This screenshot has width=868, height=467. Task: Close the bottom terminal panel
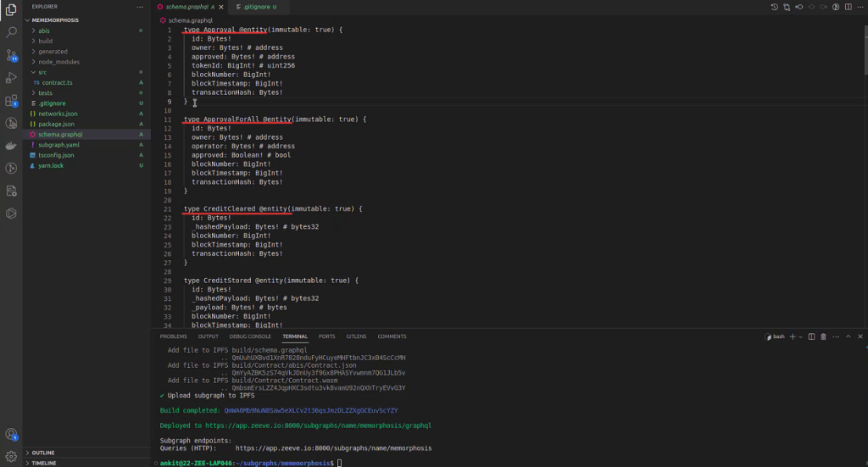click(x=860, y=336)
